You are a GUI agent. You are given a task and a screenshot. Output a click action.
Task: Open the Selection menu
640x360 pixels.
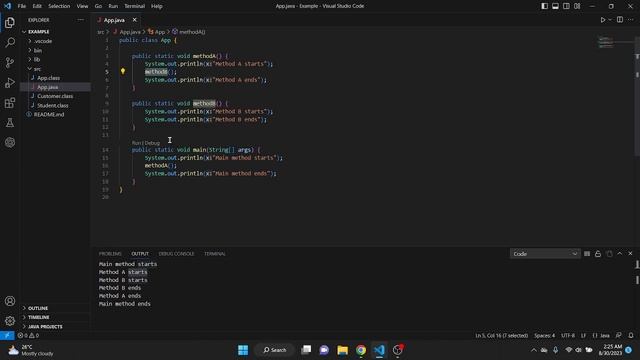[x=59, y=6]
